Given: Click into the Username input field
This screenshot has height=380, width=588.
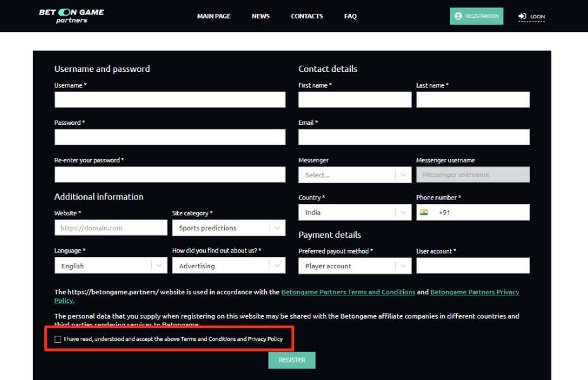Looking at the screenshot, I should [170, 100].
